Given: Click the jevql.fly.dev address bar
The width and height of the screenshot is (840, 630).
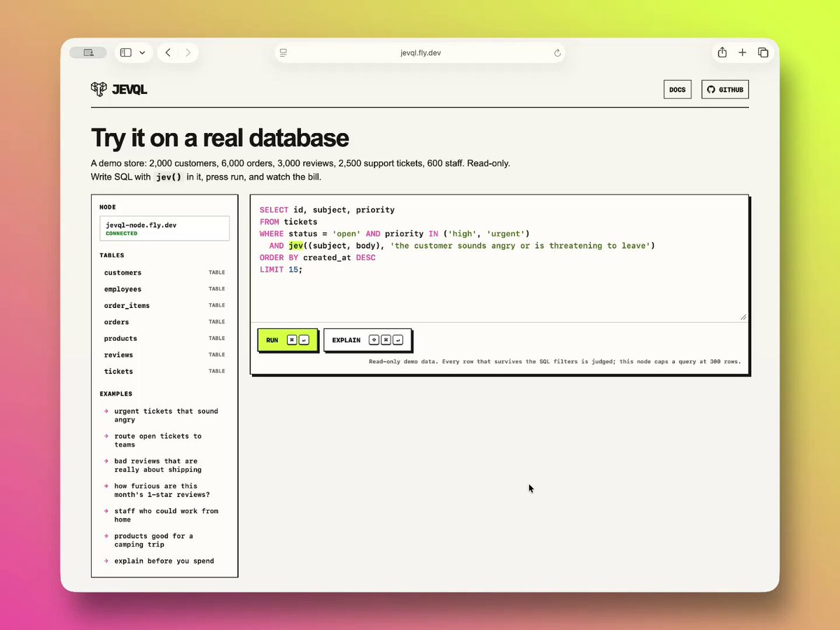Looking at the screenshot, I should (420, 52).
